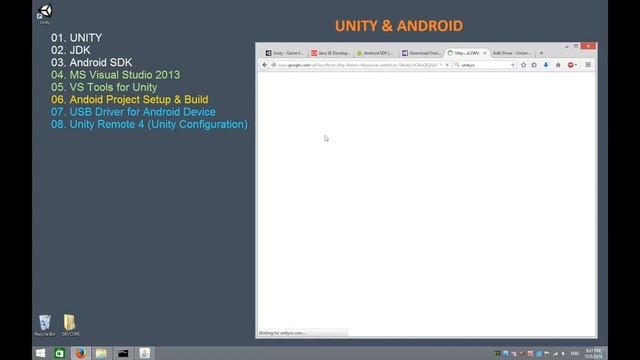
Task: Switch to the Android SDK tab
Action: point(375,53)
